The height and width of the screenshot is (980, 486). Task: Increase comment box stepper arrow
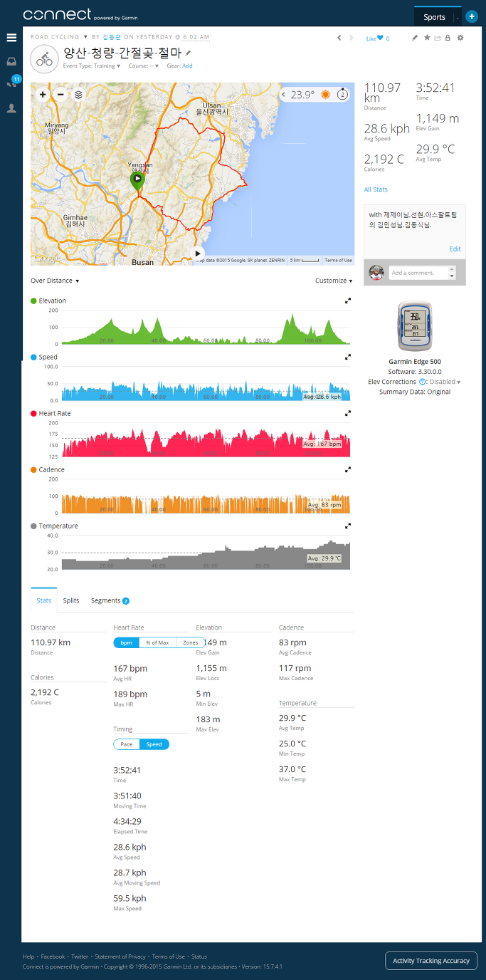[451, 270]
